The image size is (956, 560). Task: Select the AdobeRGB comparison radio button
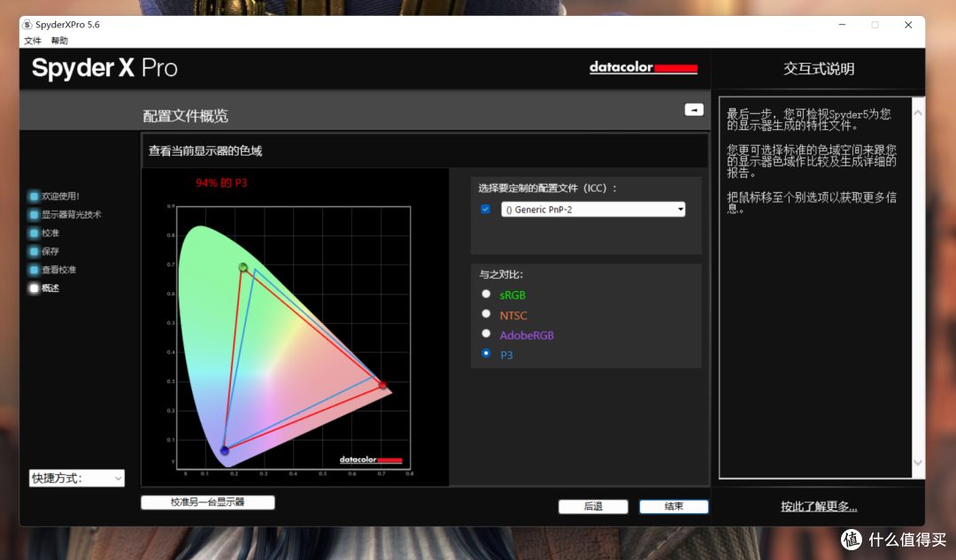coord(486,334)
